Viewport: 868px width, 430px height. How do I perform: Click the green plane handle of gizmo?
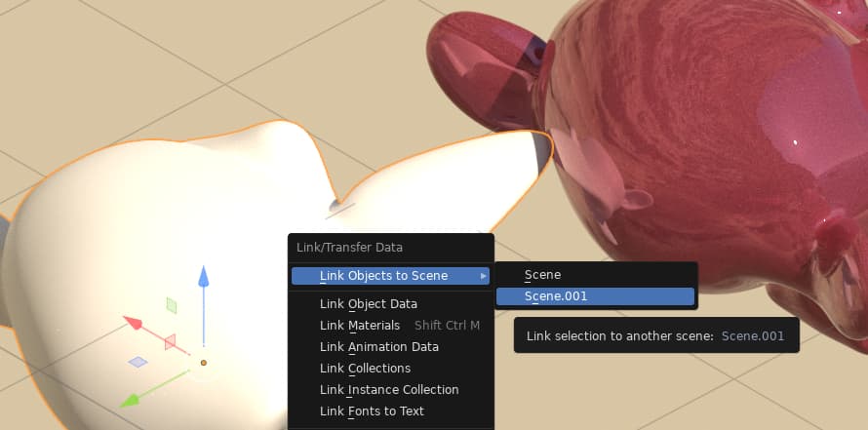(x=172, y=305)
